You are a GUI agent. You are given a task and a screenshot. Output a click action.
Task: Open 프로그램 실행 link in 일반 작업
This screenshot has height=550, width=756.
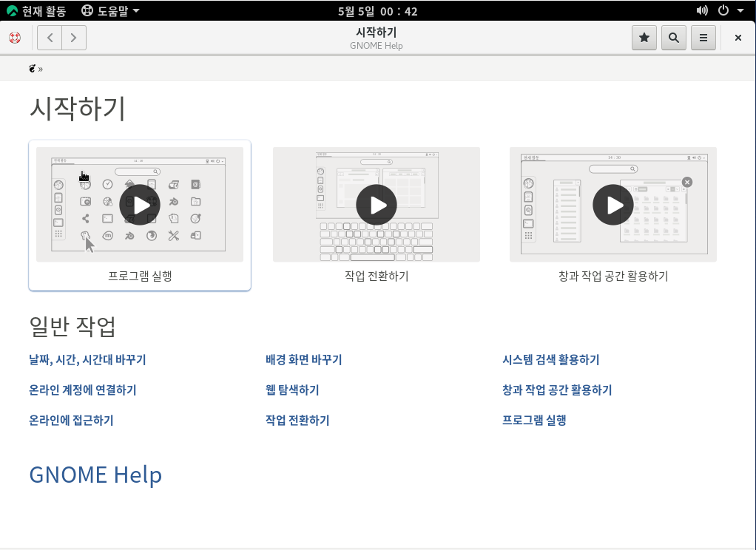[x=534, y=421]
